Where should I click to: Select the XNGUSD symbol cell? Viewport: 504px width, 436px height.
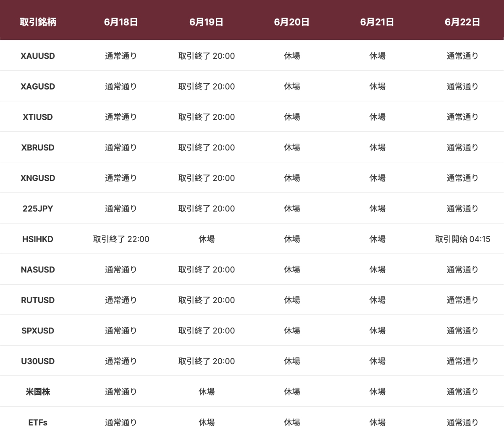point(38,178)
